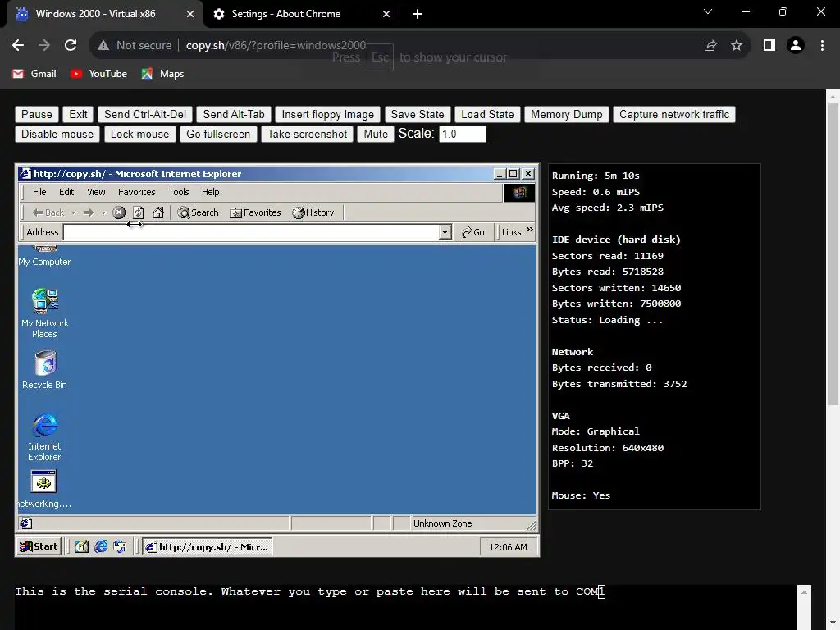Click Show Desktop quick launch icon

(x=81, y=546)
